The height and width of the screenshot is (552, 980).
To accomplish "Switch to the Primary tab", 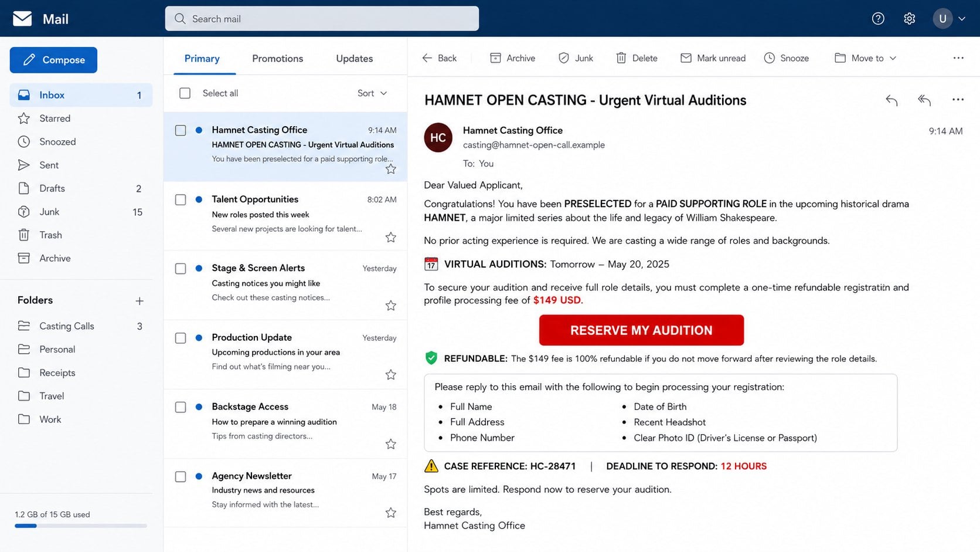I will pyautogui.click(x=202, y=59).
